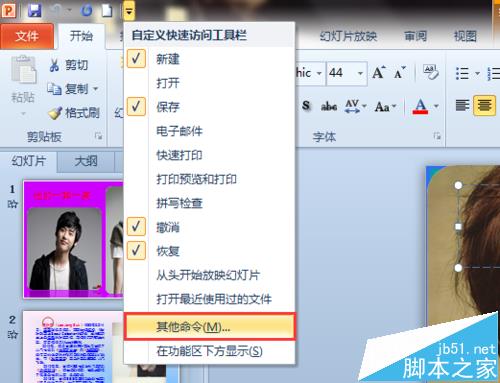This screenshot has height=383, width=500.
Task: Open the Customize Quick Access Toolbar arrow
Action: (129, 11)
